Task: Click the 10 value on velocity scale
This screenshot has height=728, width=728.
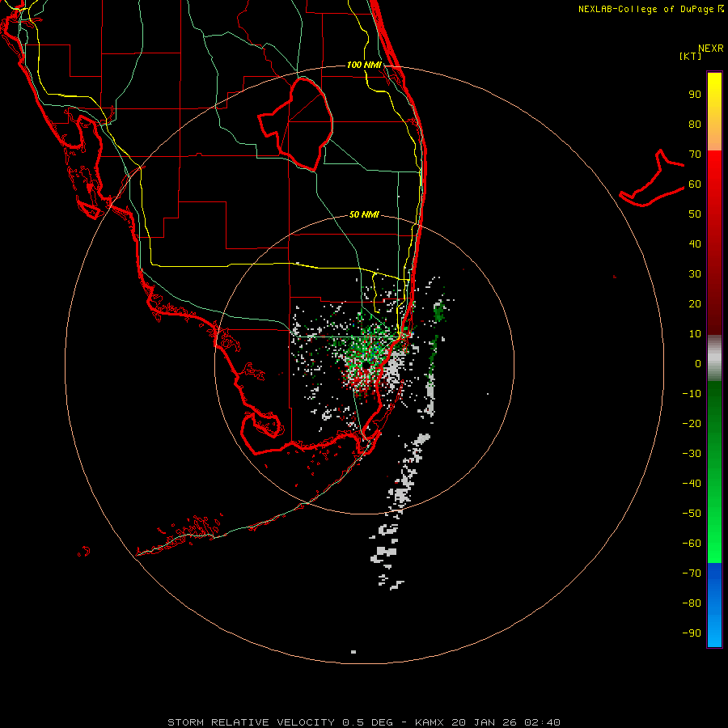Action: [x=695, y=334]
